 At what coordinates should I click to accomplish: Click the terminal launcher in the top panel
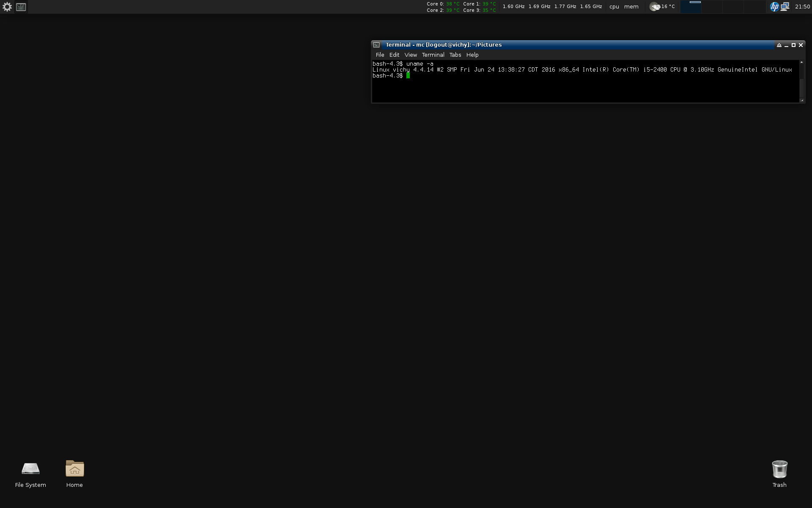21,7
